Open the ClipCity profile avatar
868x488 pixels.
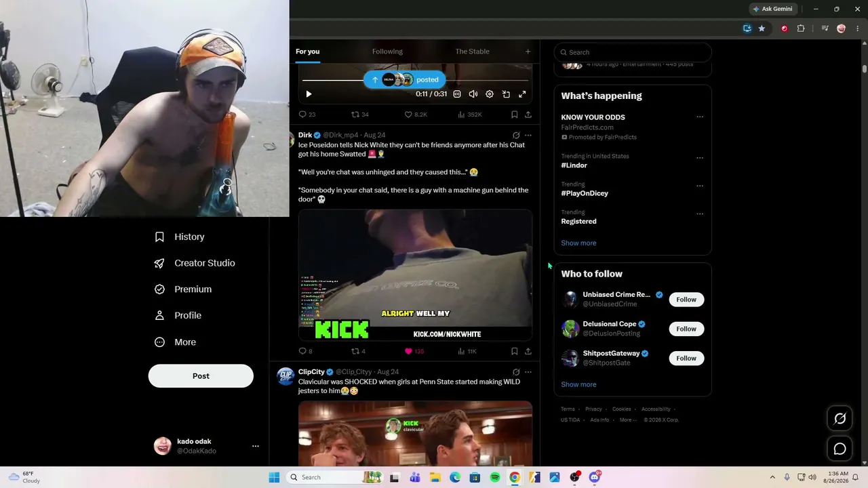click(285, 377)
